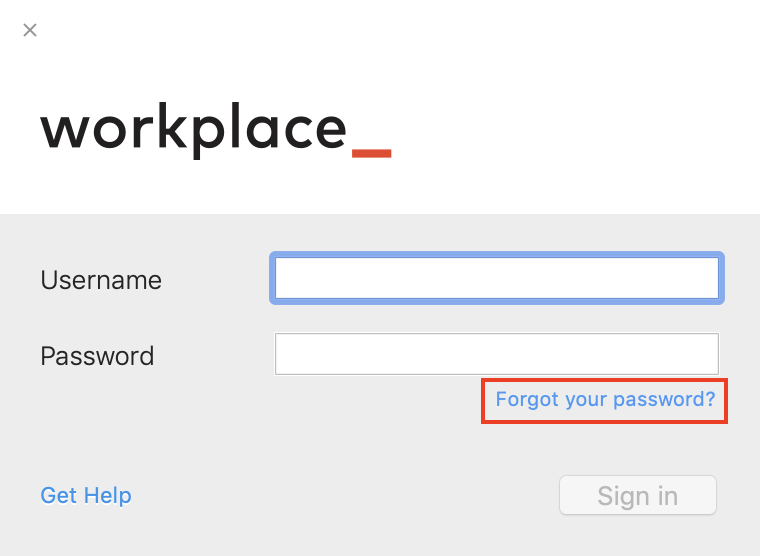Click the letter 'w' of the workplace logo
The height and width of the screenshot is (556, 760).
(x=63, y=131)
